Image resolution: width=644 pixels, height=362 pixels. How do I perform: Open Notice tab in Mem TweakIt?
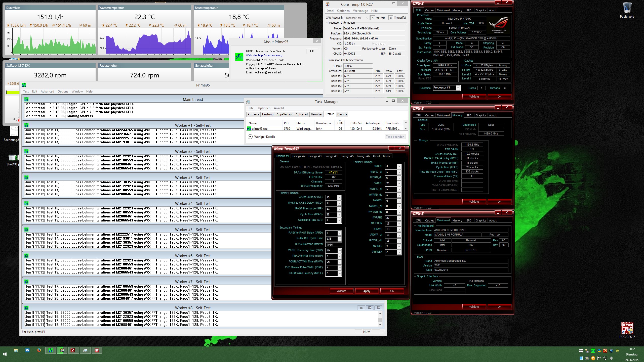(387, 156)
